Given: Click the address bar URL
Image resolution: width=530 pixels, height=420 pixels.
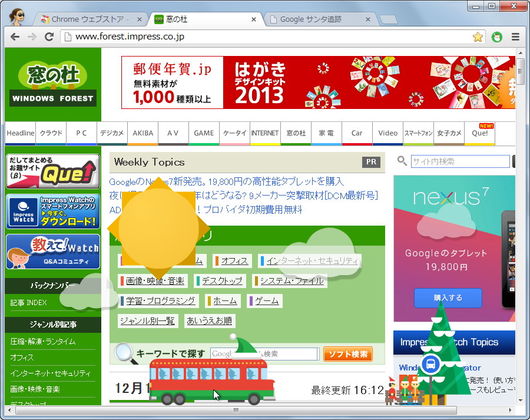Looking at the screenshot, I should point(130,37).
